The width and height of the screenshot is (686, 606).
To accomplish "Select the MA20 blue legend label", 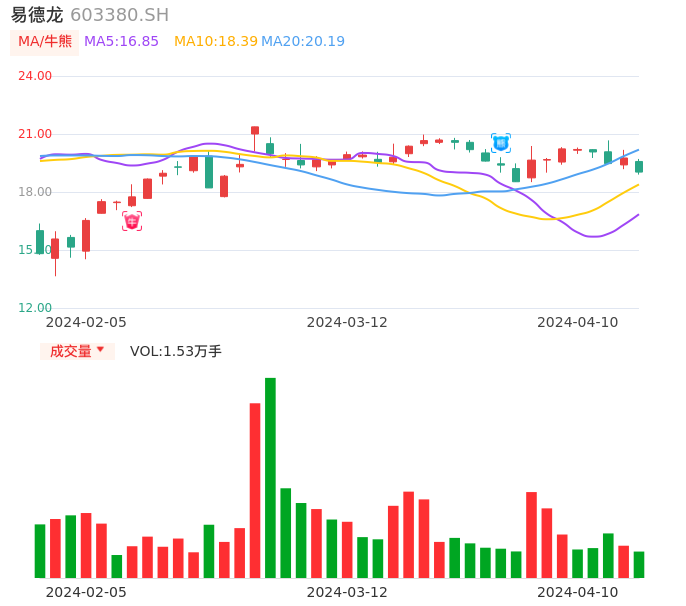I will tap(303, 41).
